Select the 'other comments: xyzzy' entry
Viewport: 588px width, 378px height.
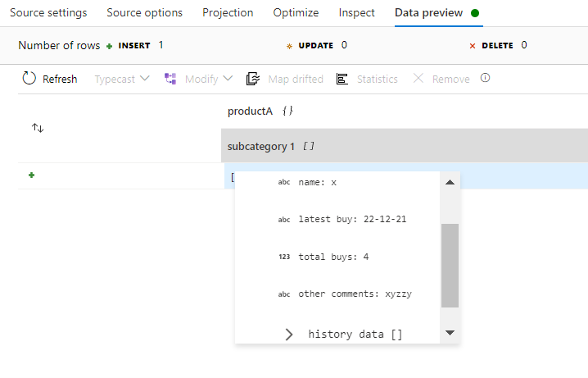click(x=355, y=294)
